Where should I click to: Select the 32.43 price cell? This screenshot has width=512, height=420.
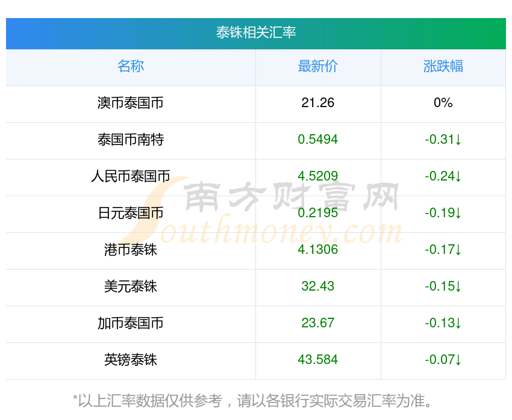317,286
